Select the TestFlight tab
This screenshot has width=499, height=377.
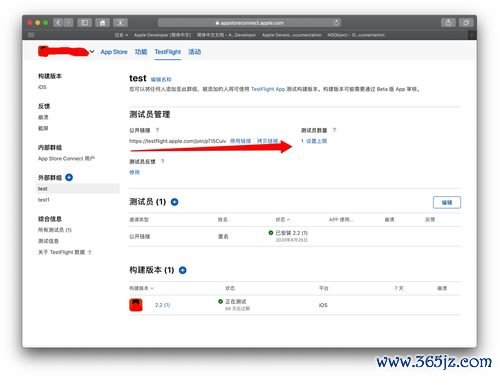click(168, 52)
